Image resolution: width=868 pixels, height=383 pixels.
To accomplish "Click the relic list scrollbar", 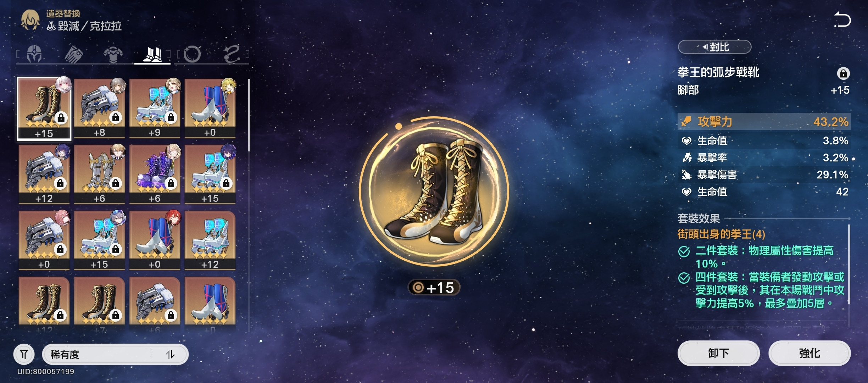I will tap(249, 115).
